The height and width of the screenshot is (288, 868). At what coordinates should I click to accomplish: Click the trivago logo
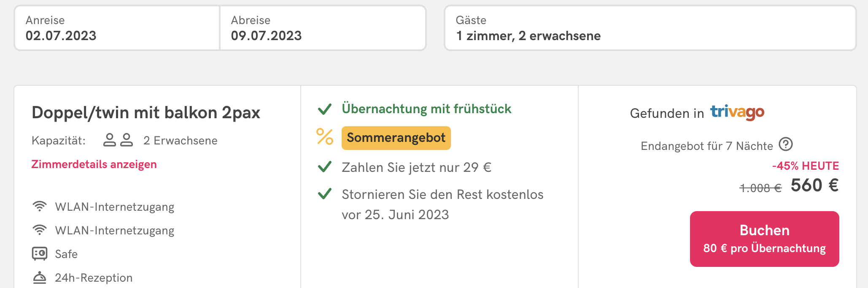pyautogui.click(x=737, y=112)
